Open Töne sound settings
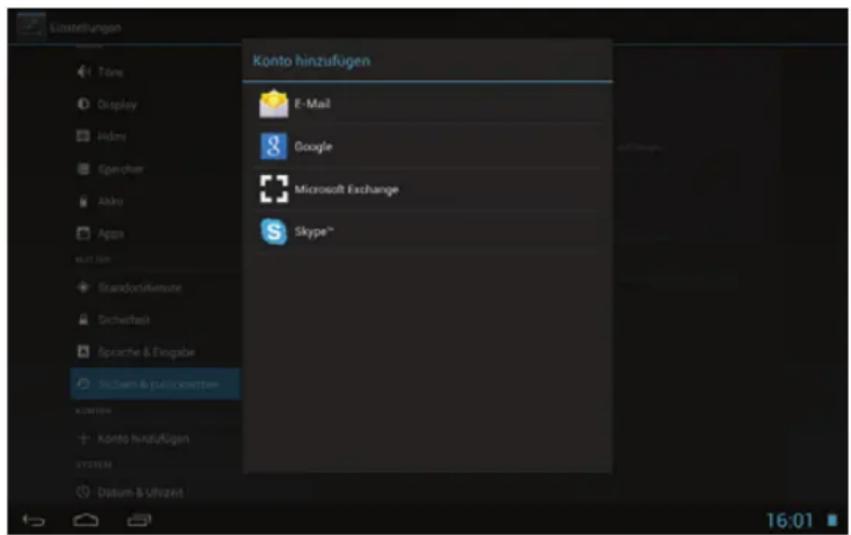This screenshot has height=535, width=851. click(x=155, y=72)
